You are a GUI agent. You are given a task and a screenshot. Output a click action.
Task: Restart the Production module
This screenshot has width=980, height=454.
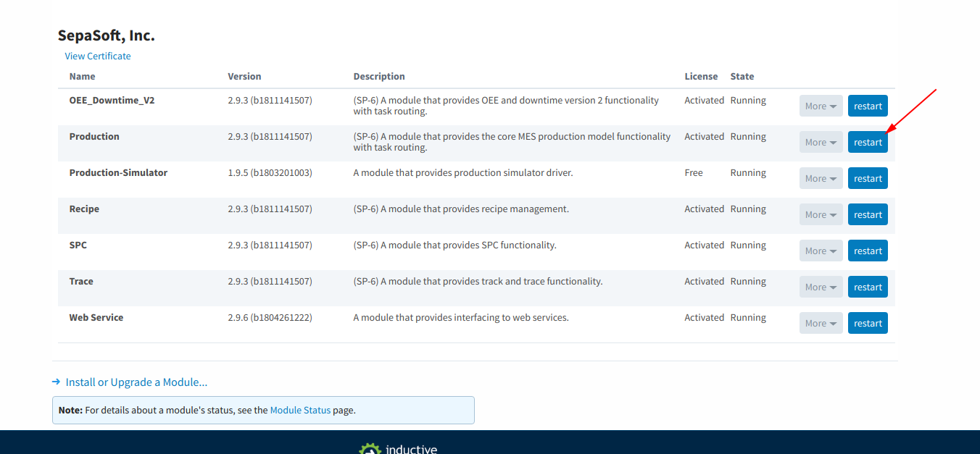[x=868, y=142]
